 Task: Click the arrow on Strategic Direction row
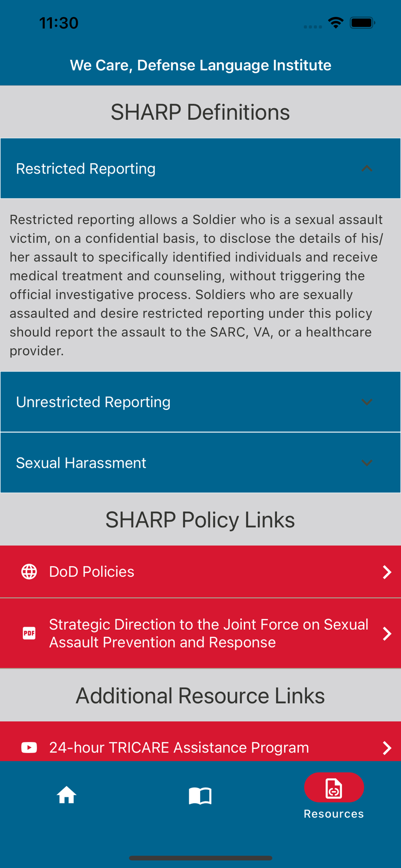387,634
